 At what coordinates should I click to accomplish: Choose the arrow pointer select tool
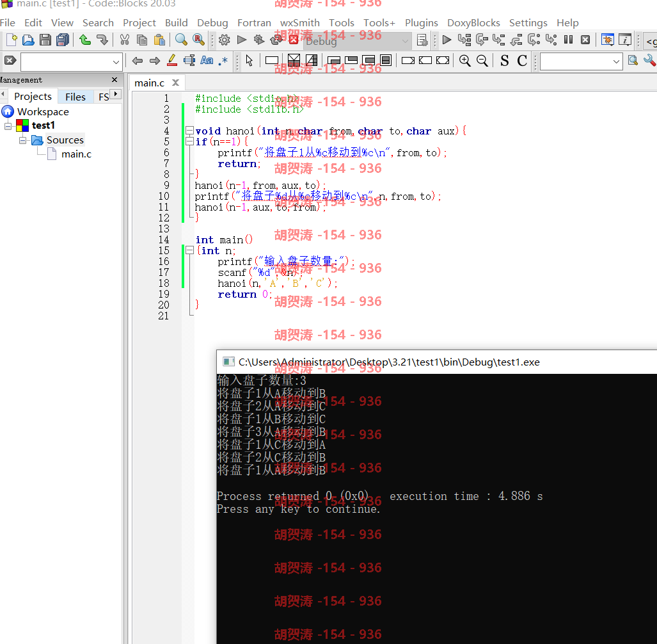249,61
